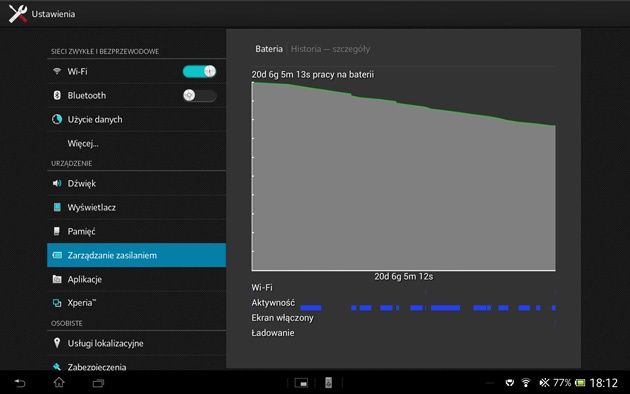Open Użycie danych settings
The width and height of the screenshot is (630, 394).
click(x=137, y=119)
